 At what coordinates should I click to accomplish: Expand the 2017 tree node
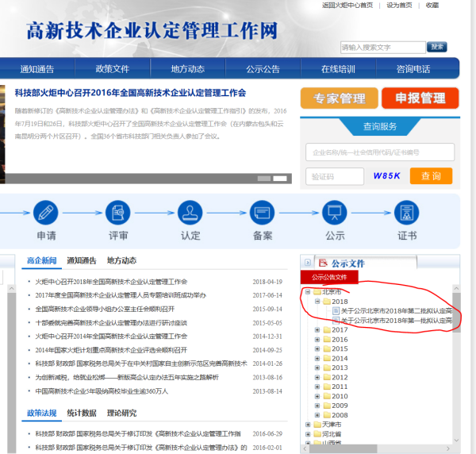(317, 330)
